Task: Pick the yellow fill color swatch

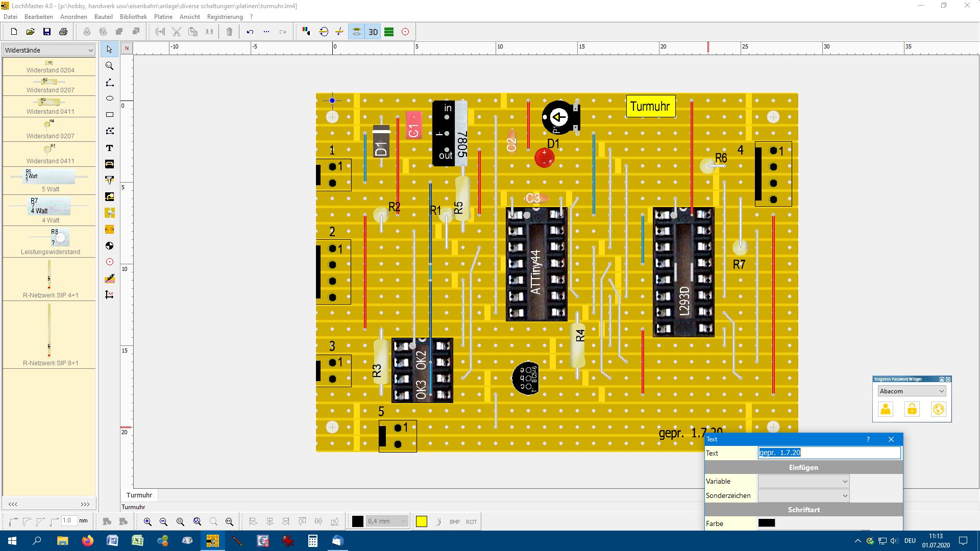Action: pyautogui.click(x=422, y=521)
